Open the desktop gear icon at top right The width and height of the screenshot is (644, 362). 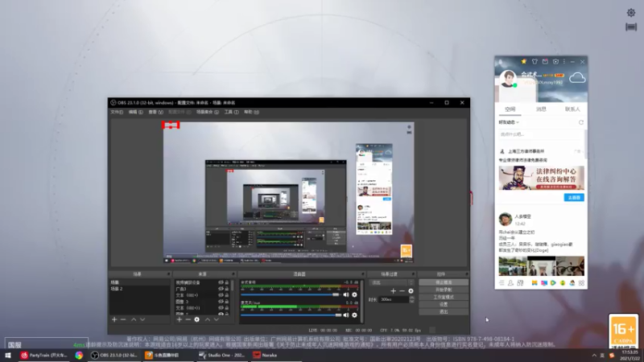coord(631,13)
